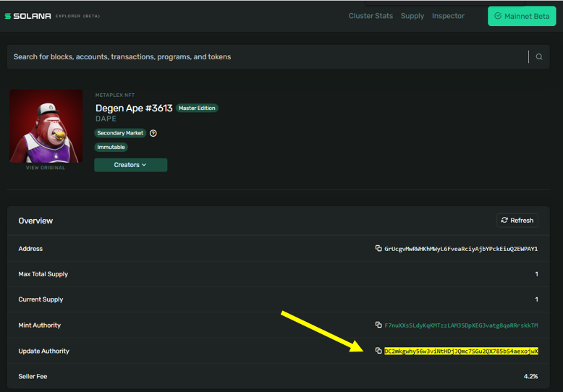Click the Seller Fee label
Viewport: 563px width, 392px height.
click(33, 376)
